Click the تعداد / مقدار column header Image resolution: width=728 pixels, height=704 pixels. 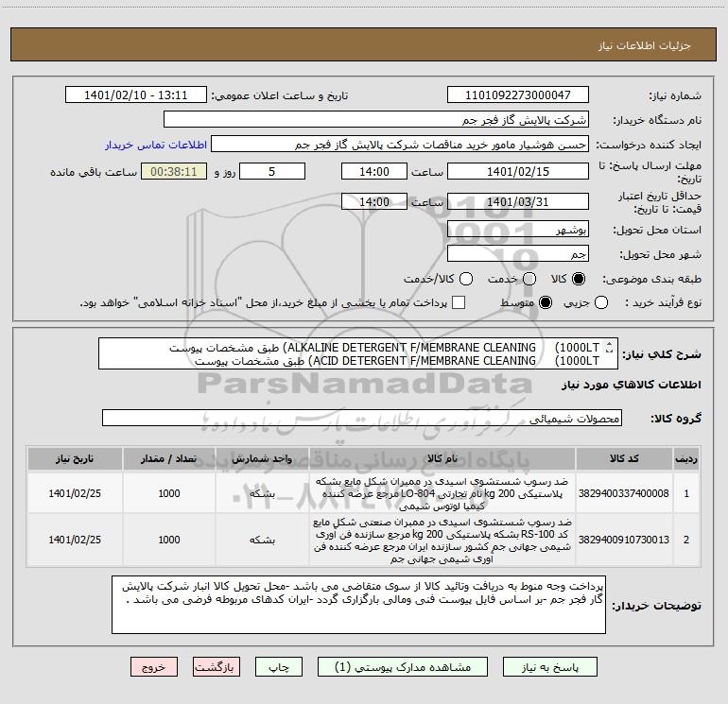(x=168, y=458)
